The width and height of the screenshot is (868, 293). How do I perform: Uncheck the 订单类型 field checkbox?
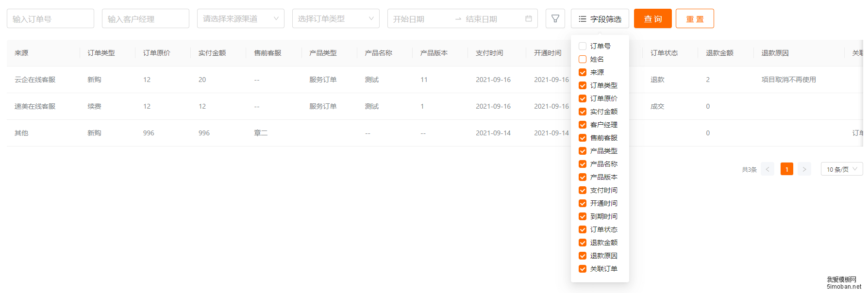[583, 85]
